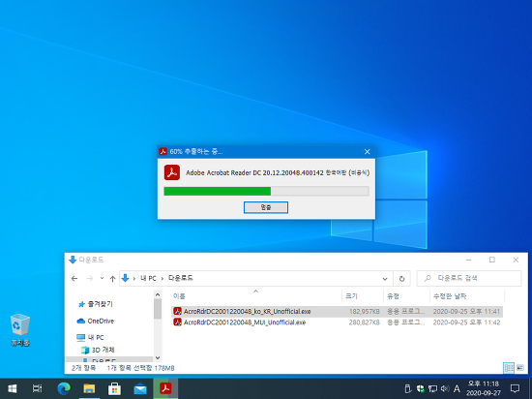Click 2020-09-25 오후 11:41 date cell
Viewport: 532px width, 399px height.
coord(466,312)
